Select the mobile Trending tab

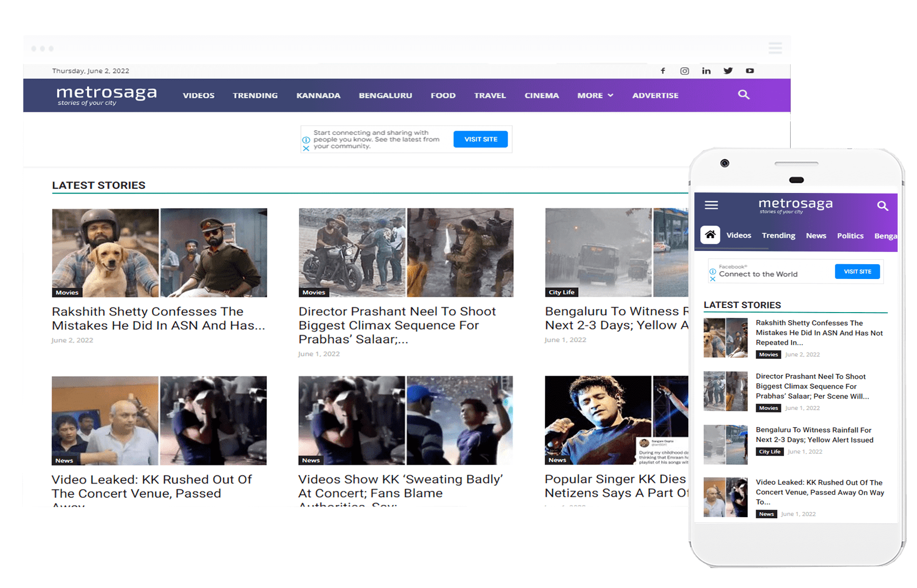click(x=778, y=235)
